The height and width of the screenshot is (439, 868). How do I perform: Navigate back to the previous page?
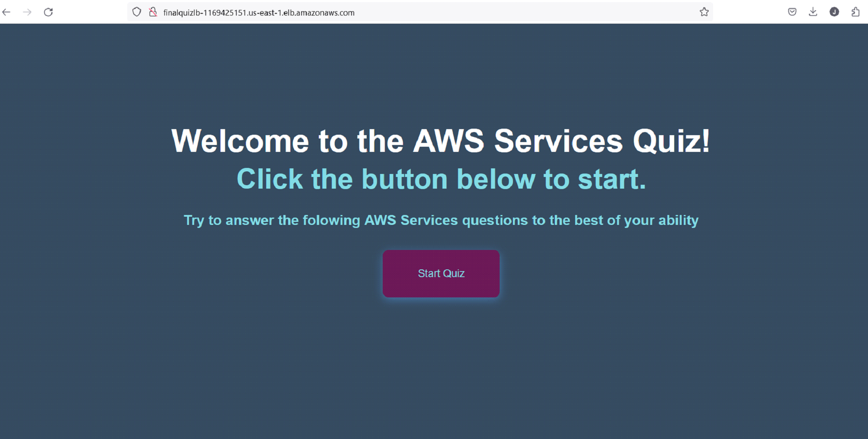(6, 12)
